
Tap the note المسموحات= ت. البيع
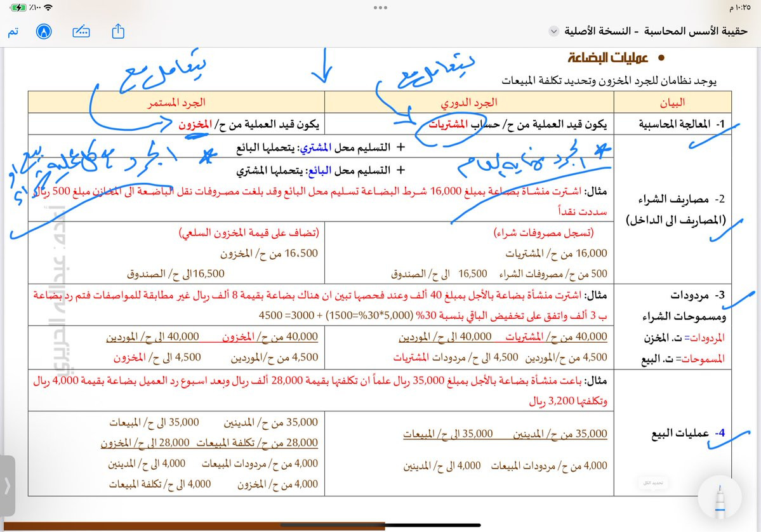tap(683, 359)
